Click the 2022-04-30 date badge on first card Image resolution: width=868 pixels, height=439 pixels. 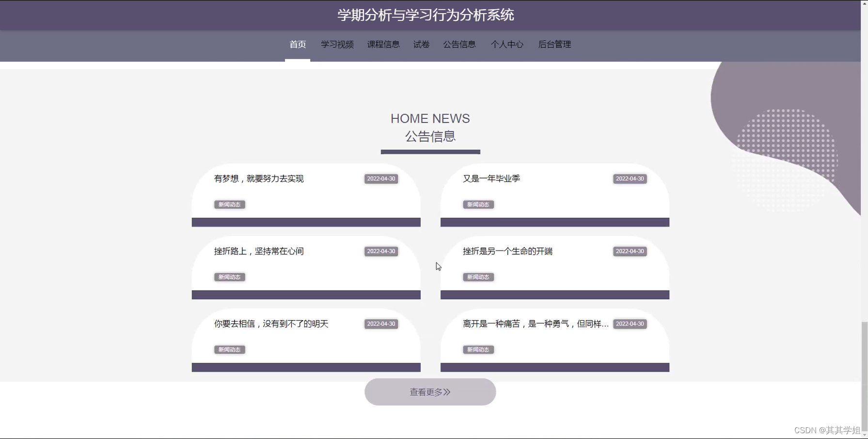click(381, 179)
